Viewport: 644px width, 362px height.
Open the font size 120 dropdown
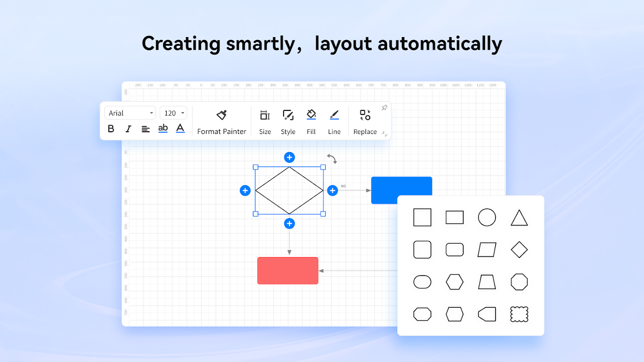pyautogui.click(x=173, y=113)
